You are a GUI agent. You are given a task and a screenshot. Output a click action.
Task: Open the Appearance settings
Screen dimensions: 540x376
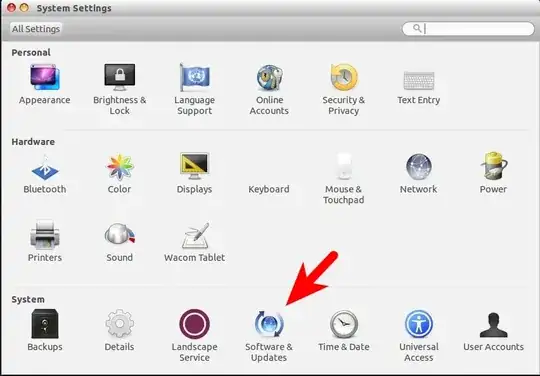45,84
